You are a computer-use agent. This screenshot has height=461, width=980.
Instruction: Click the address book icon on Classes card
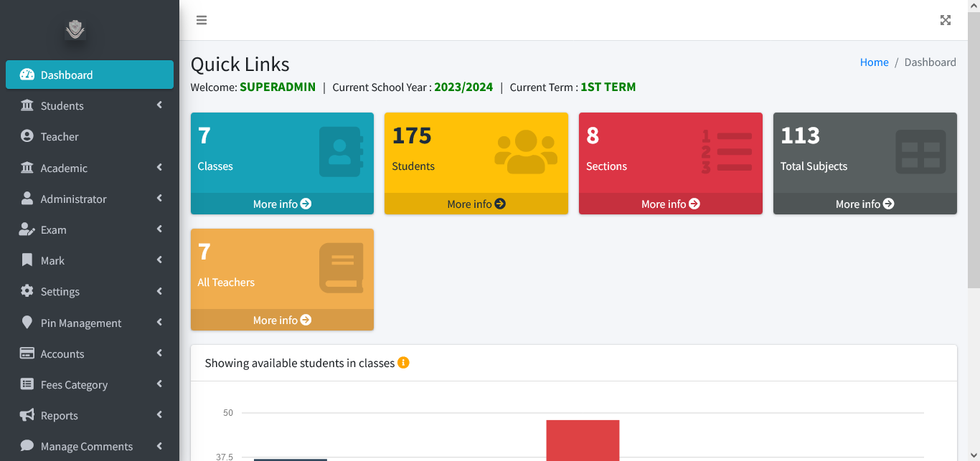coord(341,151)
